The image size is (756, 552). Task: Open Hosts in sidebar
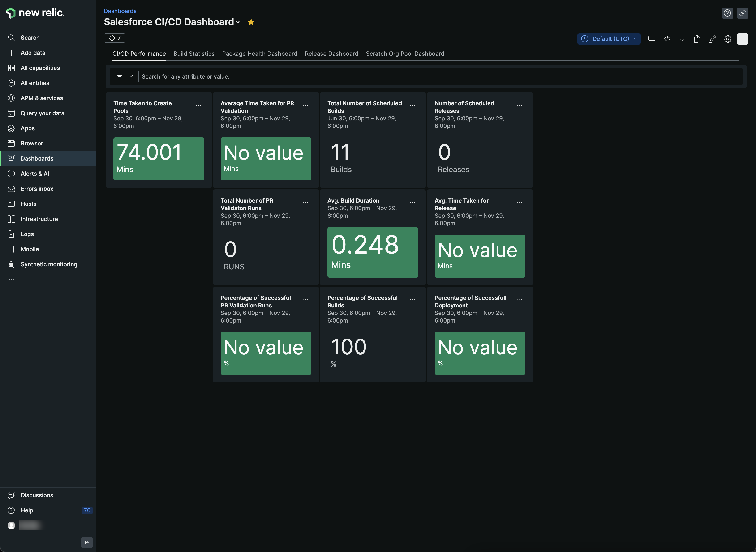[48, 204]
